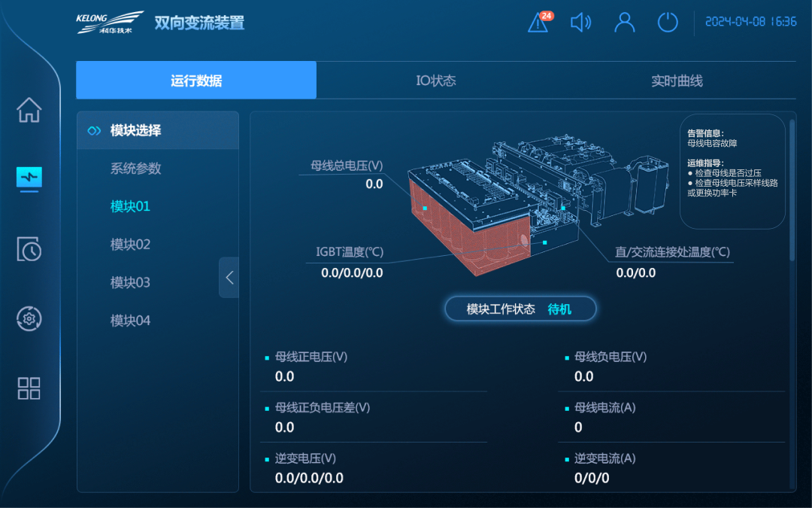Choose 模块03 from the module list
The width and height of the screenshot is (812, 508).
pos(131,283)
